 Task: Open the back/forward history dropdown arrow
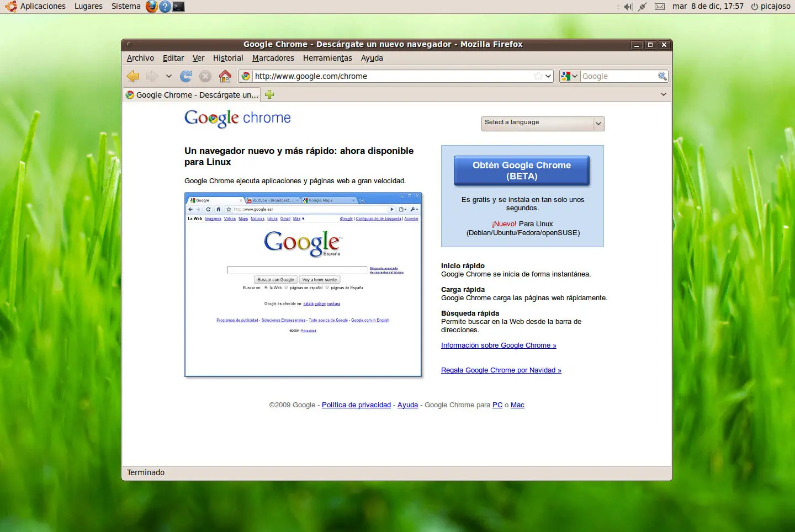pyautogui.click(x=169, y=76)
